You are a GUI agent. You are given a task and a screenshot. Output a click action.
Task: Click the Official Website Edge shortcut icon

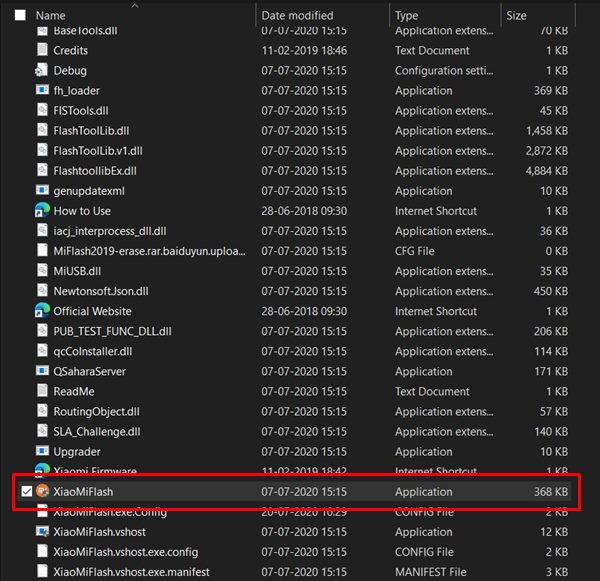[42, 310]
